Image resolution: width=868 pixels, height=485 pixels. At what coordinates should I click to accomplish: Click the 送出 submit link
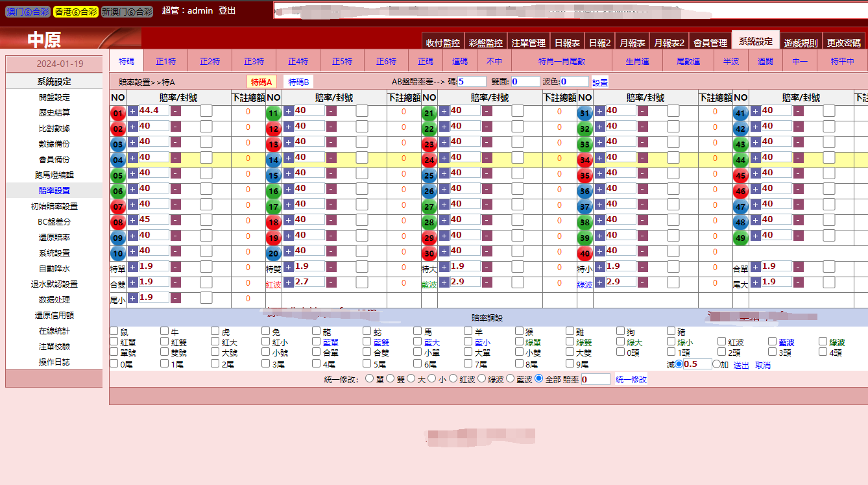(x=741, y=366)
